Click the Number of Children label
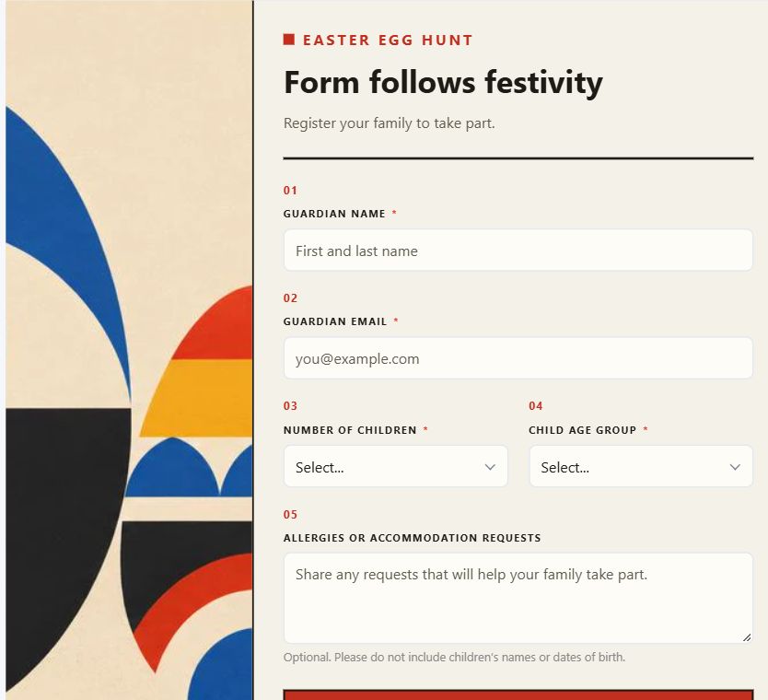This screenshot has height=700, width=768. pos(350,430)
